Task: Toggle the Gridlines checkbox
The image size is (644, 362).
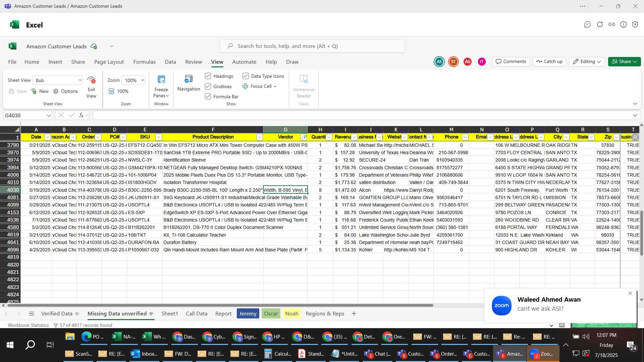Action: [x=208, y=86]
